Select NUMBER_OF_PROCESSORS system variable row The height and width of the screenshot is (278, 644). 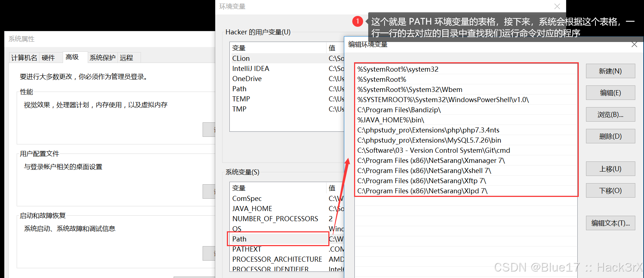287,219
